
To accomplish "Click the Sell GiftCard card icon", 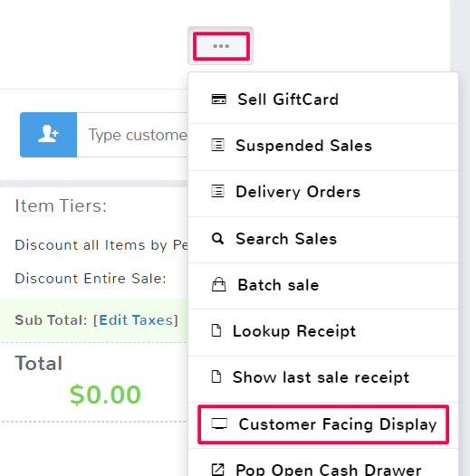I will coord(219,100).
